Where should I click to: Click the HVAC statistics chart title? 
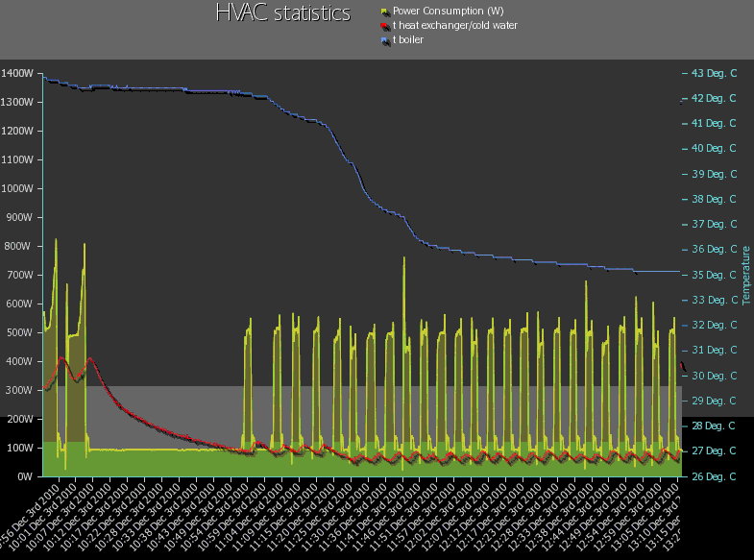click(x=283, y=13)
